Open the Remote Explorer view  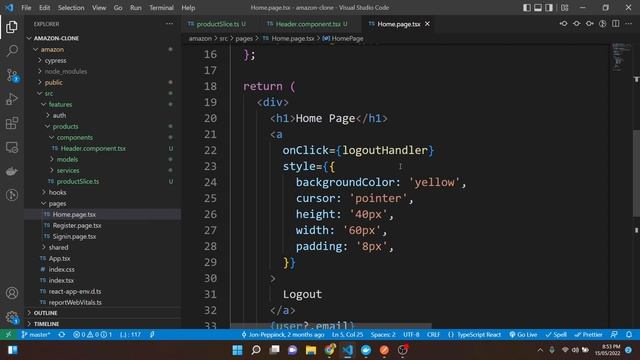click(12, 147)
